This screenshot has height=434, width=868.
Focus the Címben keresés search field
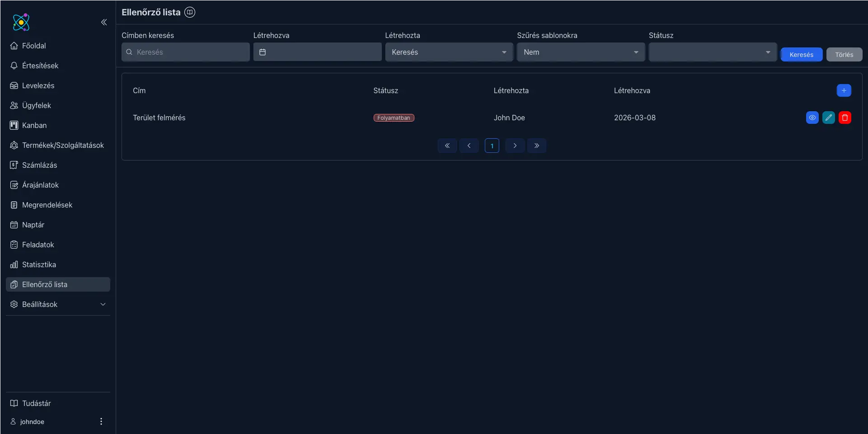(190, 52)
